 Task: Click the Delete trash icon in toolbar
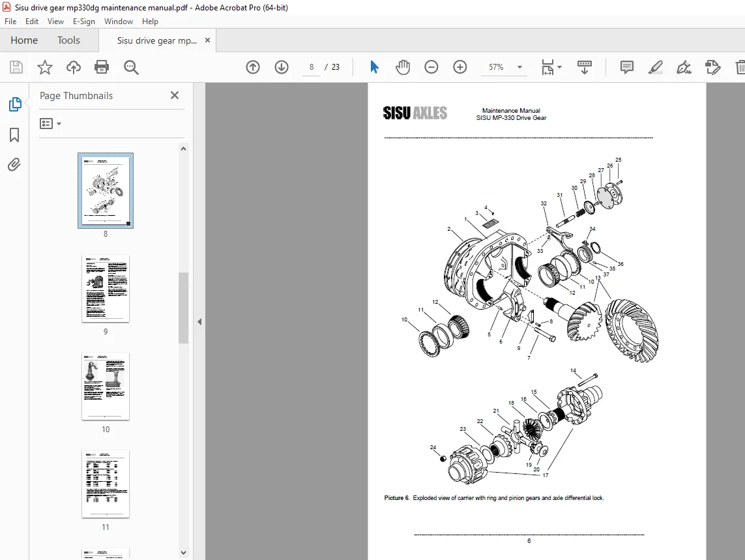[x=740, y=67]
